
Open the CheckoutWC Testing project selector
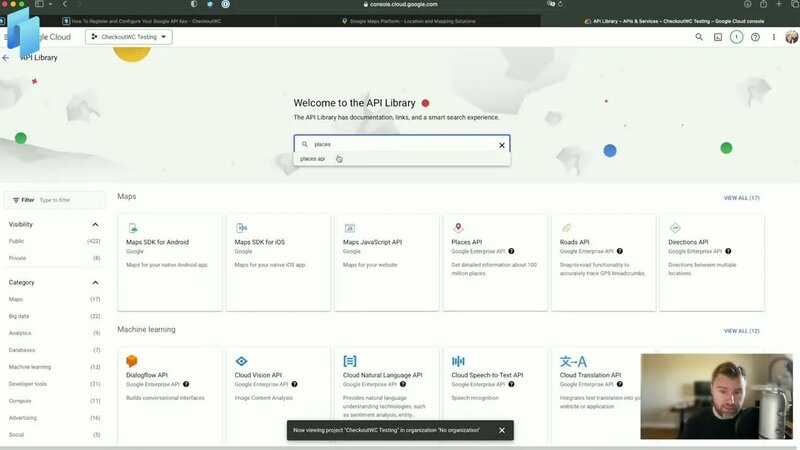[129, 37]
